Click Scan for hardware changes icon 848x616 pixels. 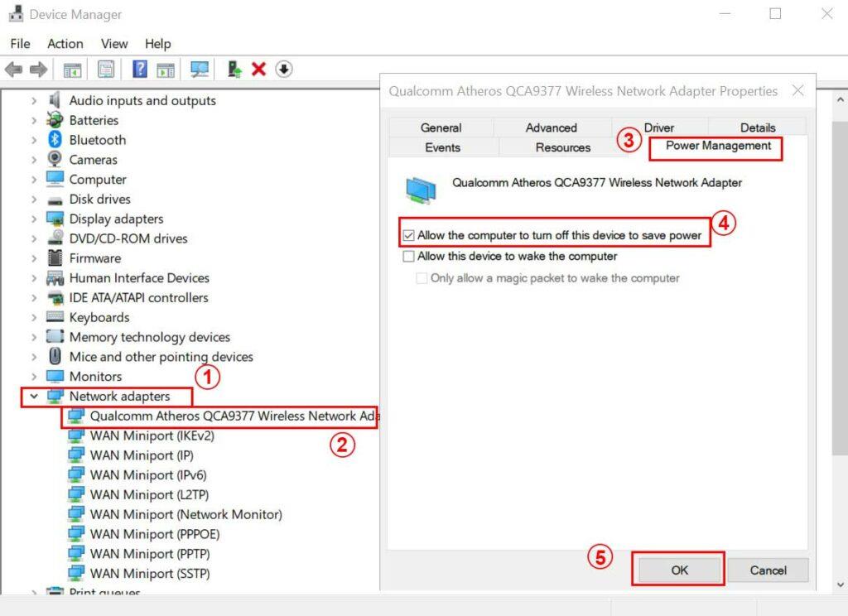200,70
